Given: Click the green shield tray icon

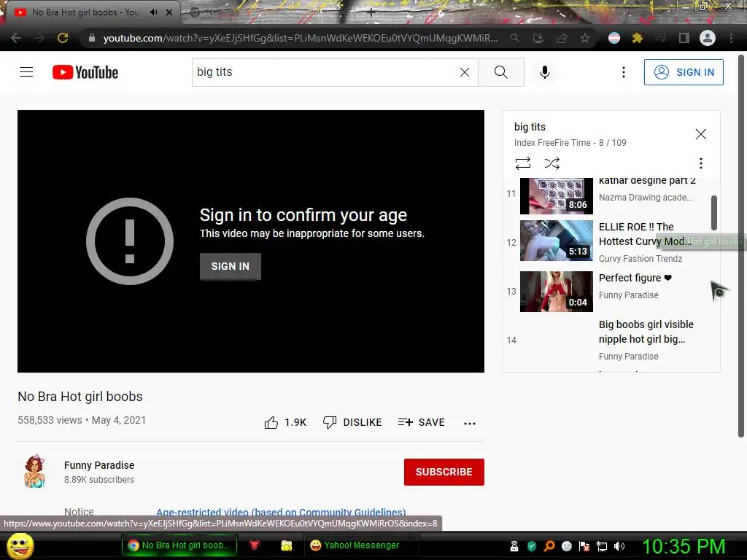Looking at the screenshot, I should tap(532, 546).
